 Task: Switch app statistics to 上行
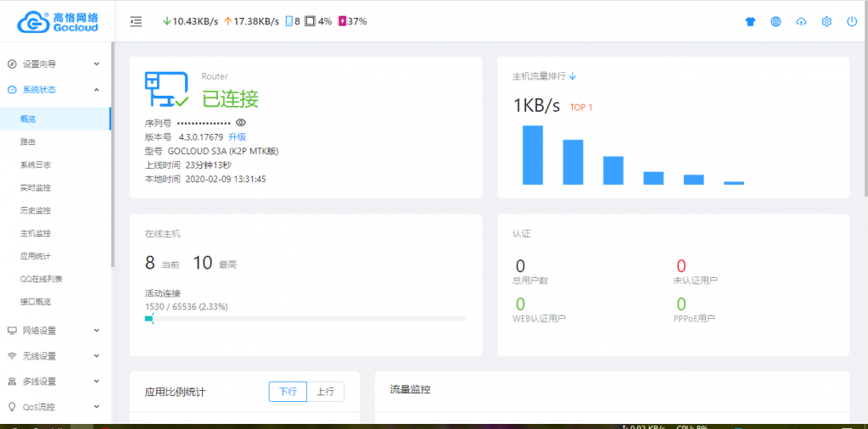pyautogui.click(x=325, y=392)
